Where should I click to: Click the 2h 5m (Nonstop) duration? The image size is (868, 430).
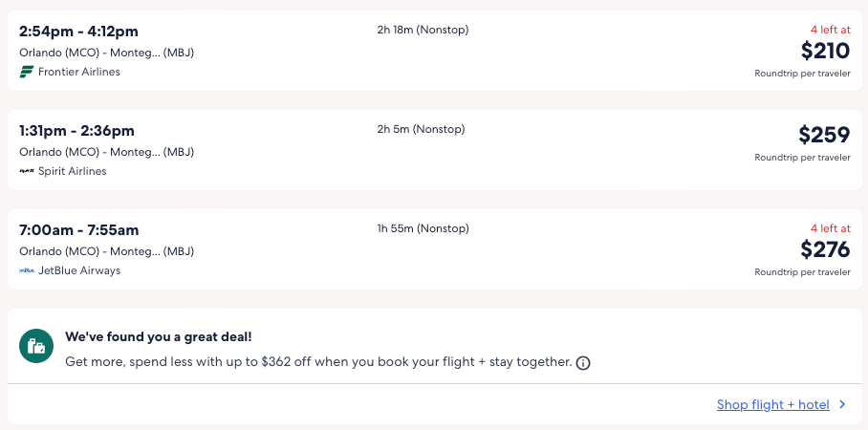420,129
